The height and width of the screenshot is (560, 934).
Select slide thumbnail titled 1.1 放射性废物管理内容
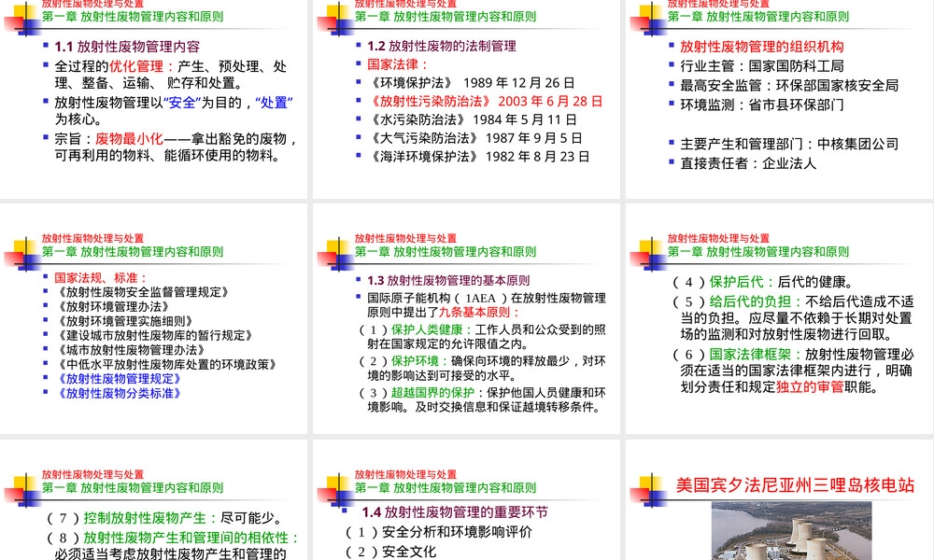coord(154,99)
